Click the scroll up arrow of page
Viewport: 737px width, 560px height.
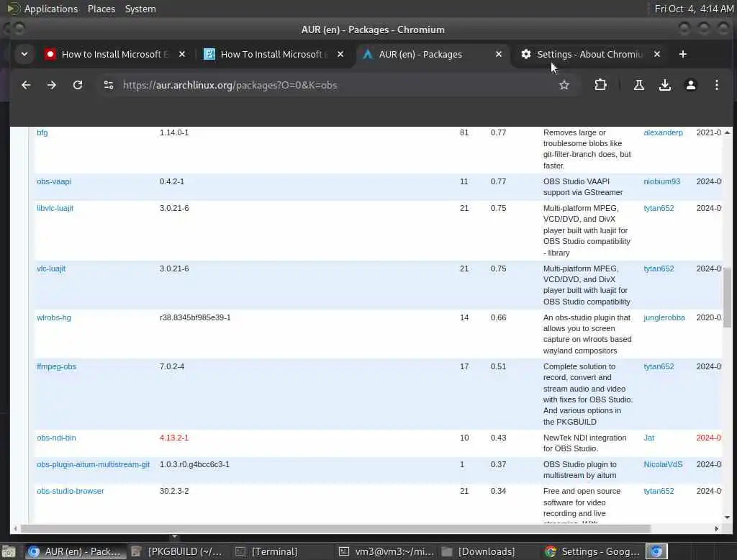click(x=727, y=132)
